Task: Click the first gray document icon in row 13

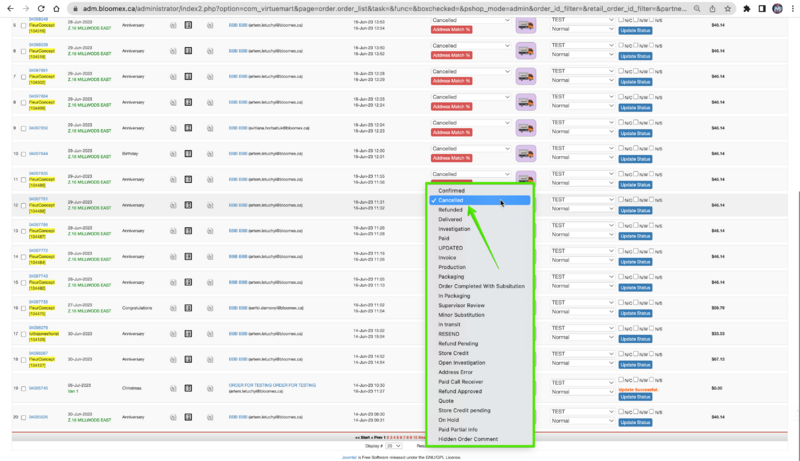Action: 173,230
